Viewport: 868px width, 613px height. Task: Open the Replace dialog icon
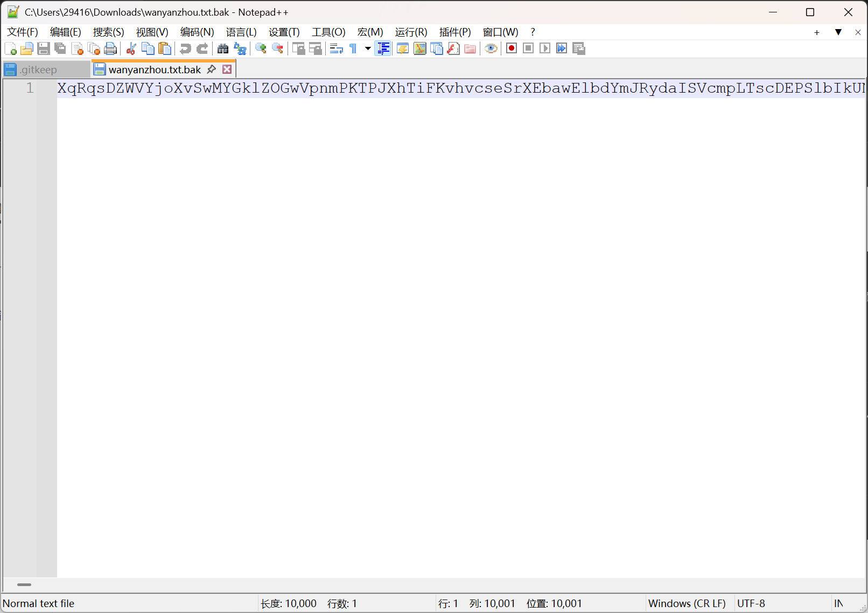coord(240,49)
